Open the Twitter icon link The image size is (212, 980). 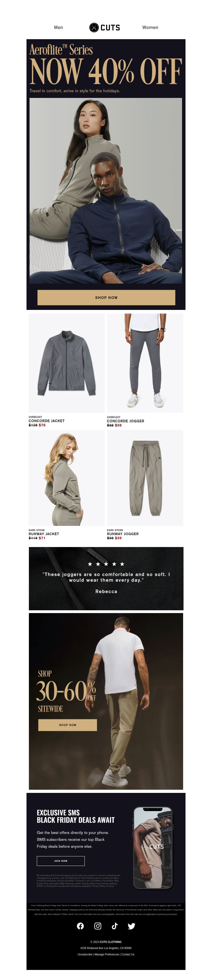pos(132,925)
